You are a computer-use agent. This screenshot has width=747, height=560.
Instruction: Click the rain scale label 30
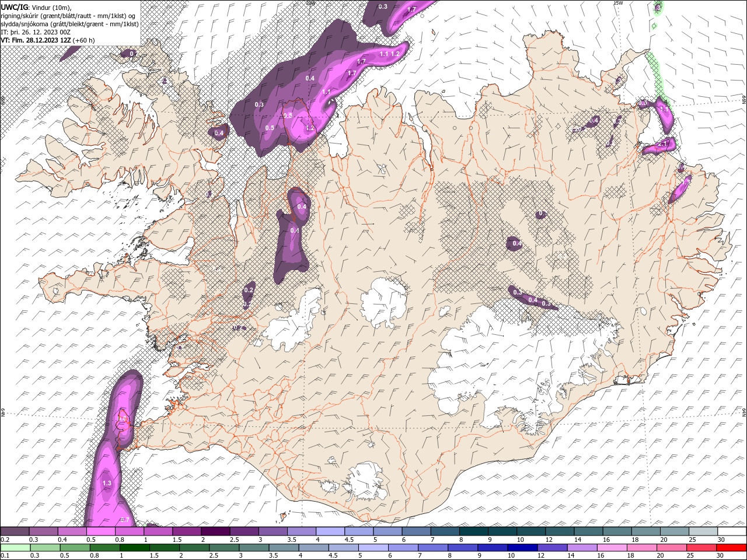click(721, 556)
